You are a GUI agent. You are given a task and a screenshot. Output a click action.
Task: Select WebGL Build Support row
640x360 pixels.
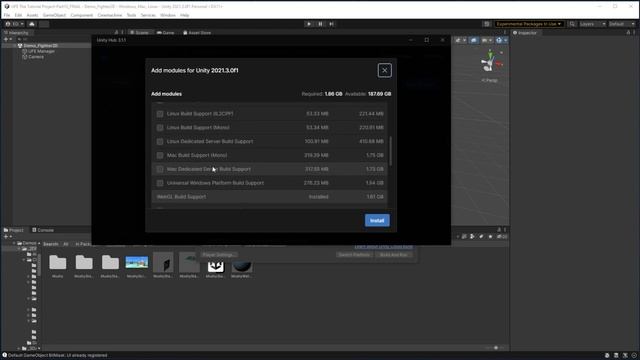(x=269, y=197)
